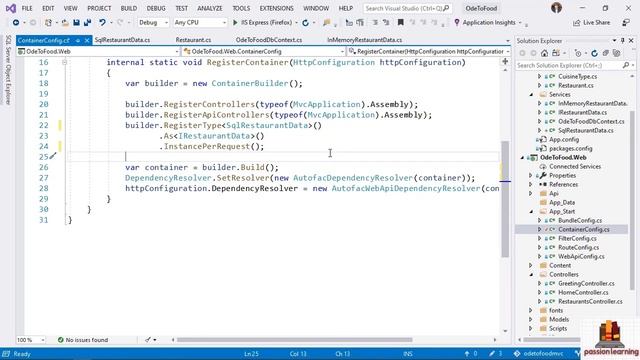
Task: Open the SQL Server Object Explorer side tab
Action: (x=8, y=69)
